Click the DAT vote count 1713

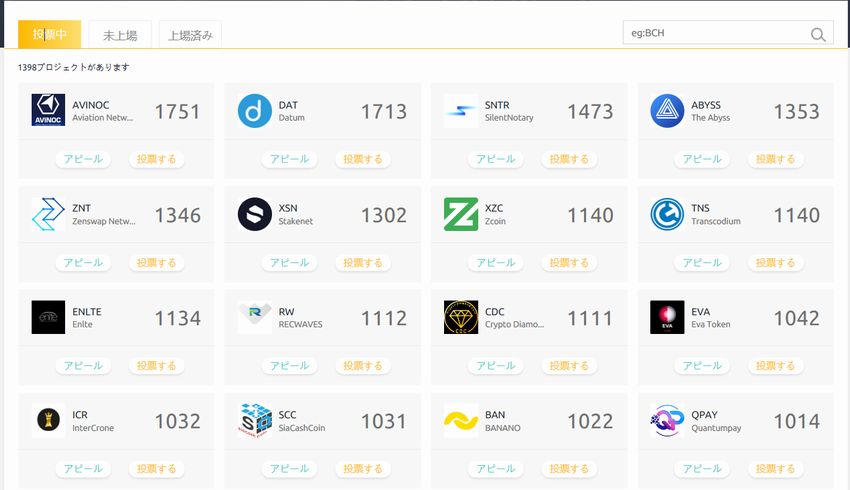384,112
